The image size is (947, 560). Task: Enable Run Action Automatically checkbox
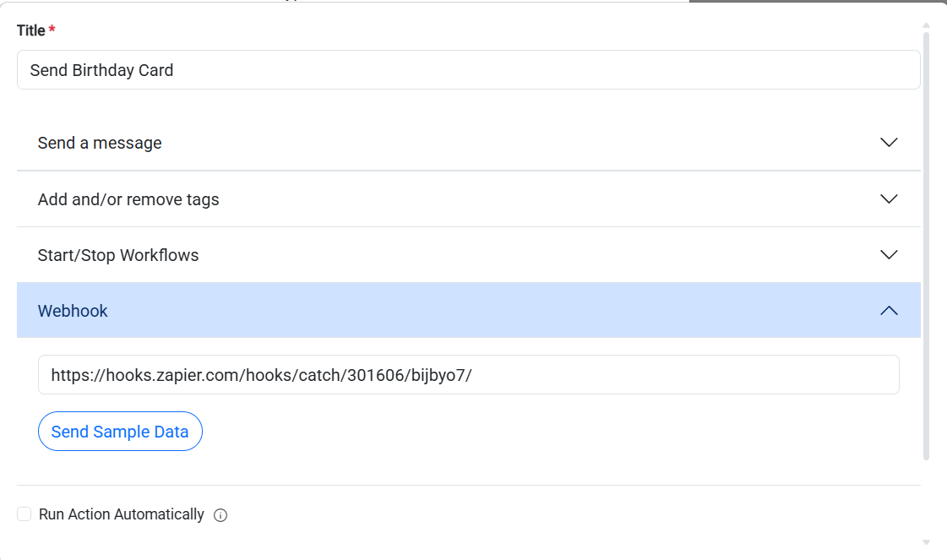24,514
